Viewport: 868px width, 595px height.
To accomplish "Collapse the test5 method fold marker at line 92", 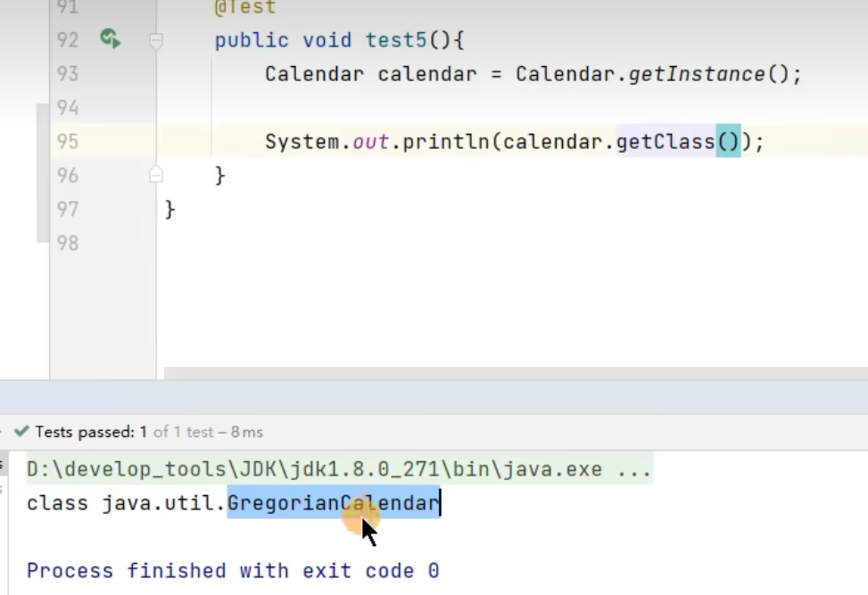I will tap(155, 40).
